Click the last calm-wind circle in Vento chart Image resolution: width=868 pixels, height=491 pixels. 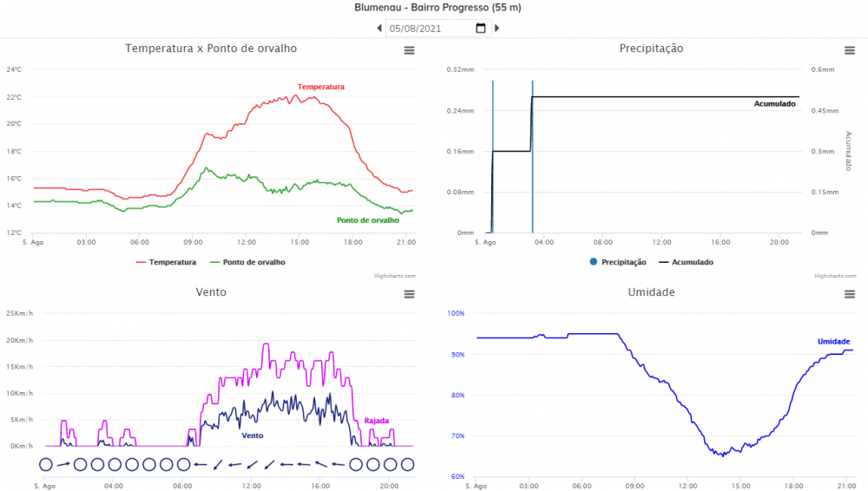point(407,465)
